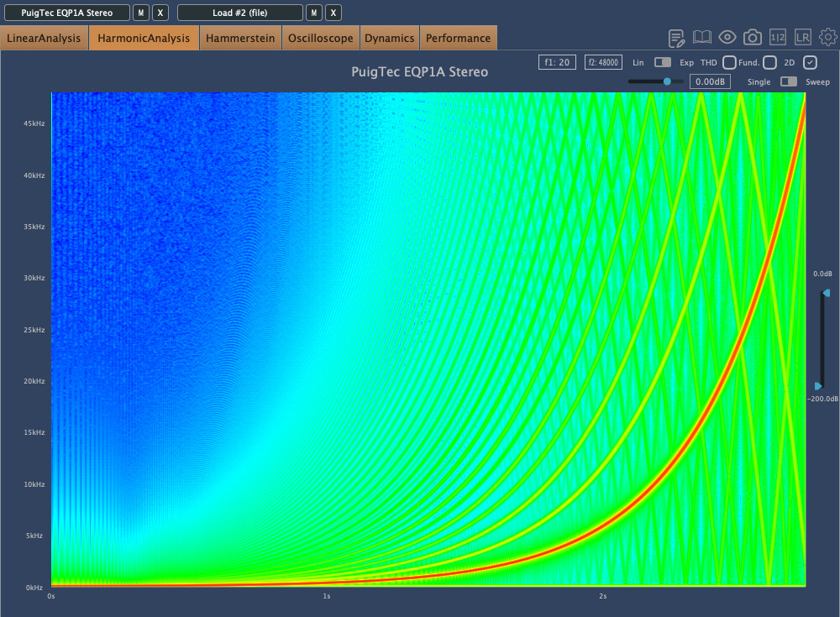The width and height of the screenshot is (840, 617).
Task: Open the Load #2 (file) selector
Action: (x=240, y=13)
